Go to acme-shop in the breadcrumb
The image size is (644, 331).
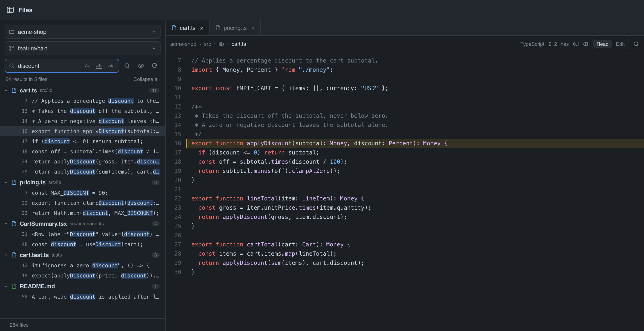[x=183, y=44]
